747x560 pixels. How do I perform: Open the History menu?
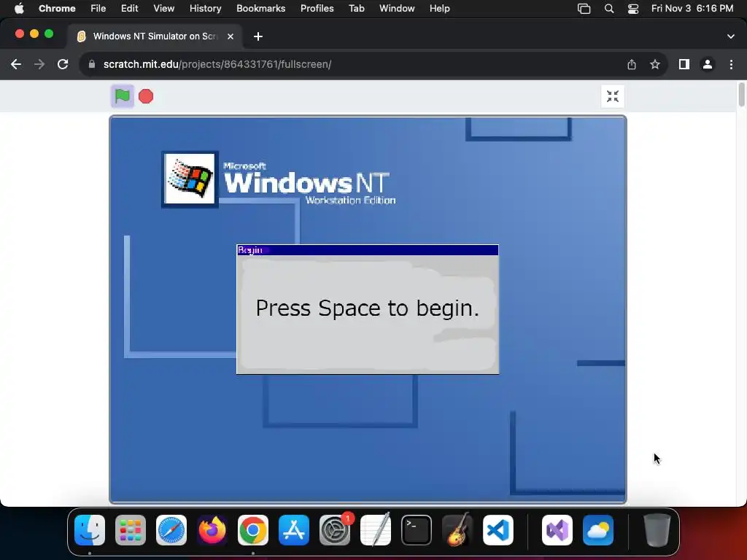(205, 9)
